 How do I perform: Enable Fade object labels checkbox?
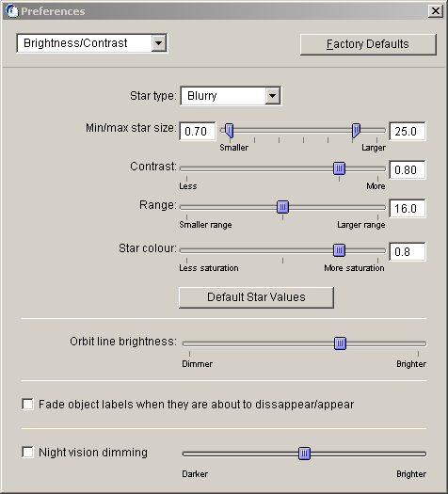coord(27,405)
